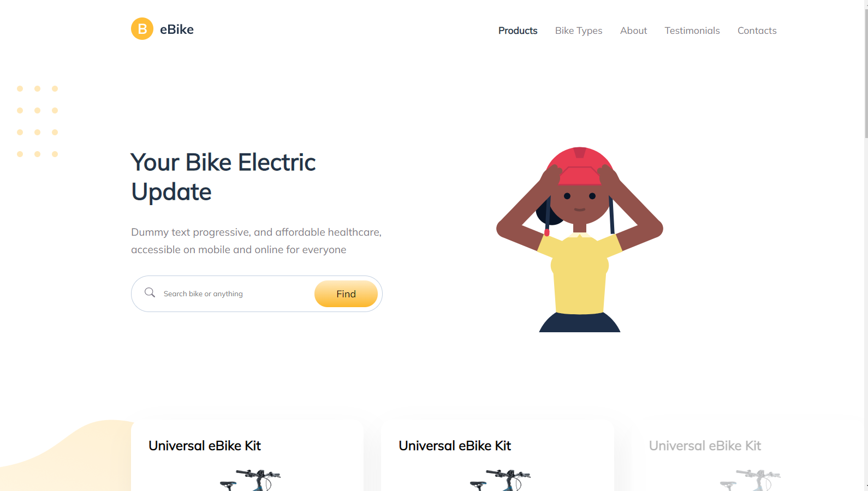The height and width of the screenshot is (491, 868).
Task: Navigate to Testimonials section
Action: (x=692, y=31)
